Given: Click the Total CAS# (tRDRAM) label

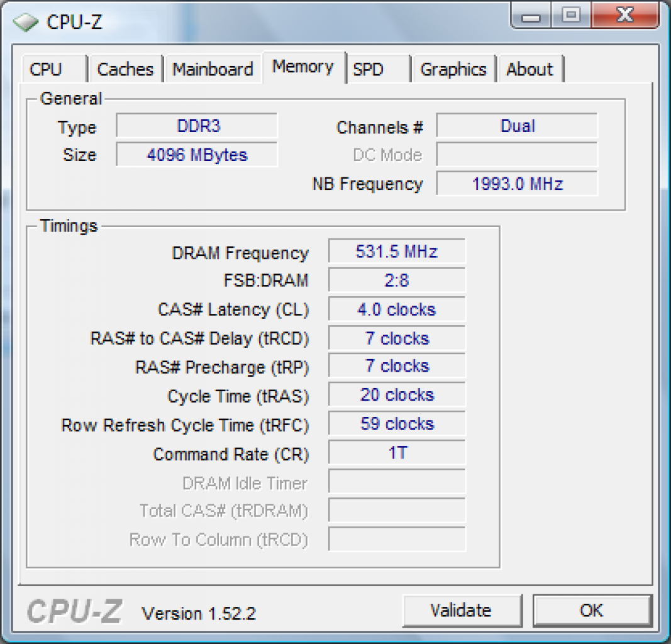Looking at the screenshot, I should [x=224, y=511].
